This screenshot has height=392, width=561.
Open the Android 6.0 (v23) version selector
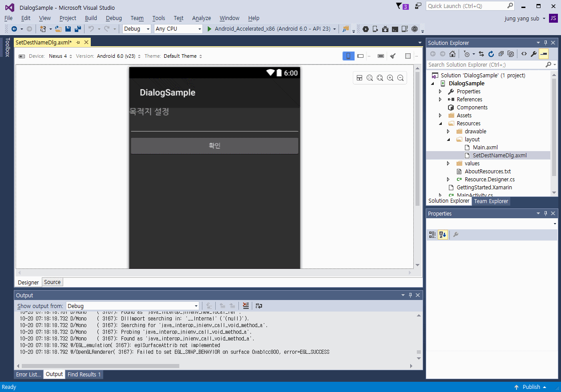(x=119, y=56)
